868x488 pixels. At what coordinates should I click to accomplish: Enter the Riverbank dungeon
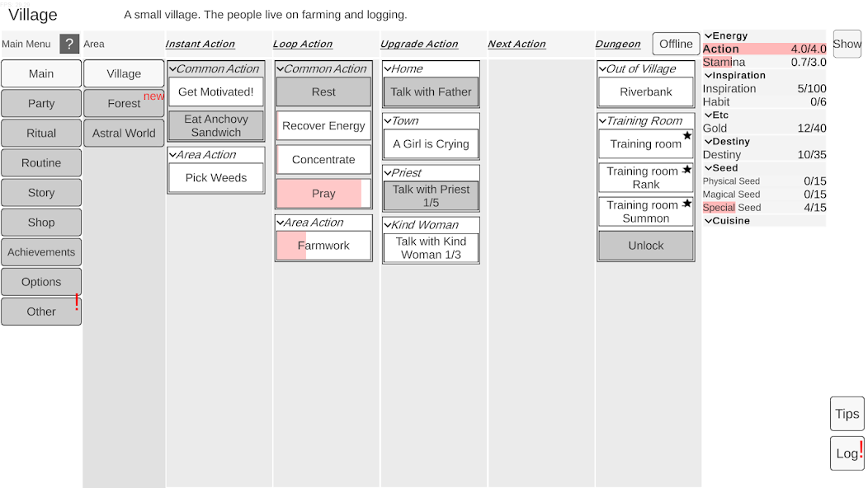[646, 92]
